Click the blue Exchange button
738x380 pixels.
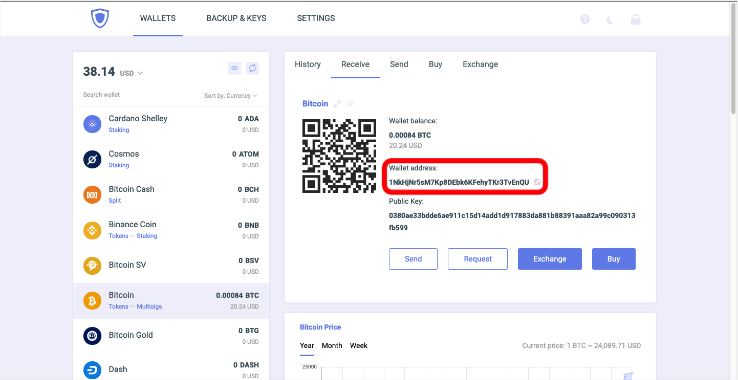pos(550,259)
